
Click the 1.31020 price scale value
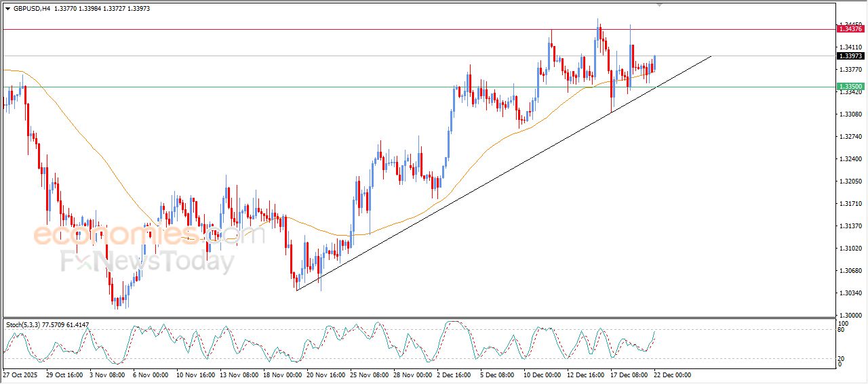(x=850, y=249)
